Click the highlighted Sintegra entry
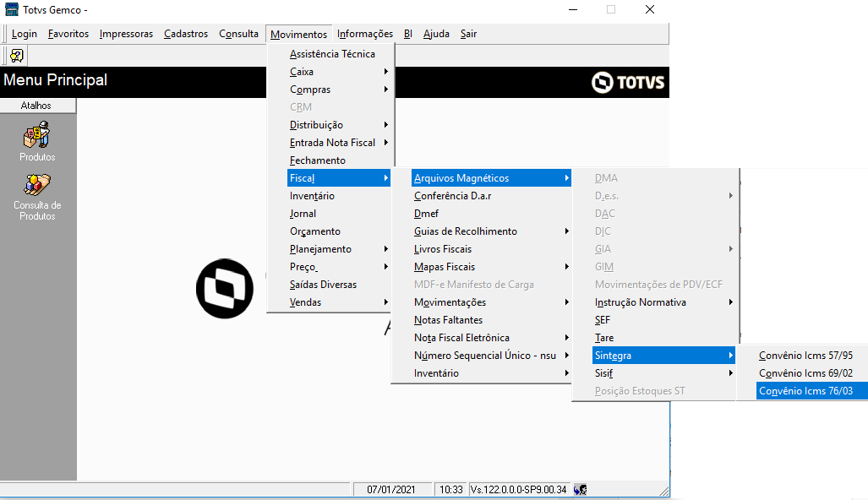 (663, 355)
